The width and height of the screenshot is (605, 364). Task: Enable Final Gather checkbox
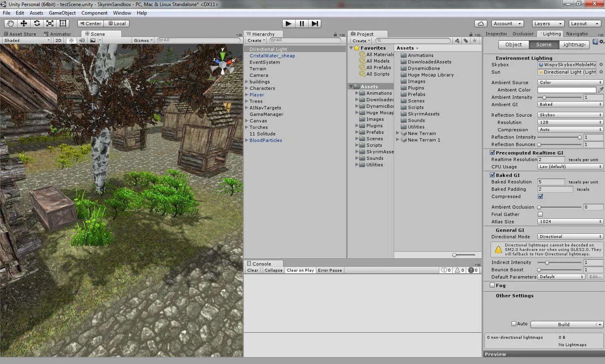click(540, 214)
